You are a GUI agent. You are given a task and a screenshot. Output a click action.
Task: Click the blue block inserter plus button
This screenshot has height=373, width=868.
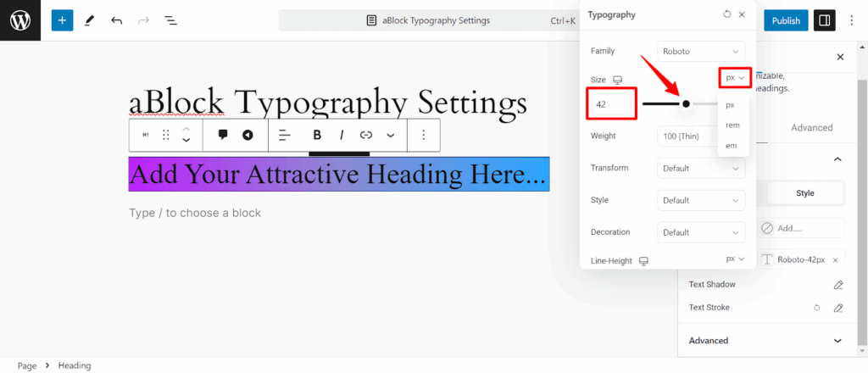point(62,20)
